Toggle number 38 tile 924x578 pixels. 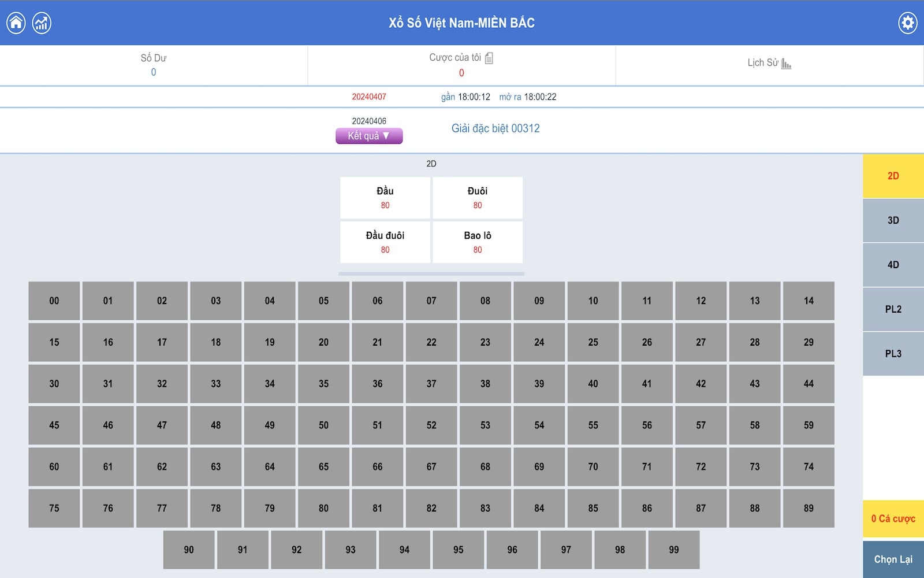(x=485, y=384)
